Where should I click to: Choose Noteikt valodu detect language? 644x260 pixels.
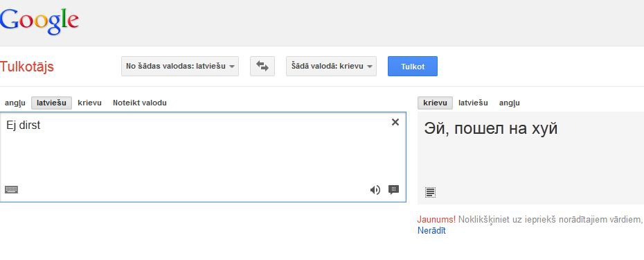pyautogui.click(x=140, y=103)
